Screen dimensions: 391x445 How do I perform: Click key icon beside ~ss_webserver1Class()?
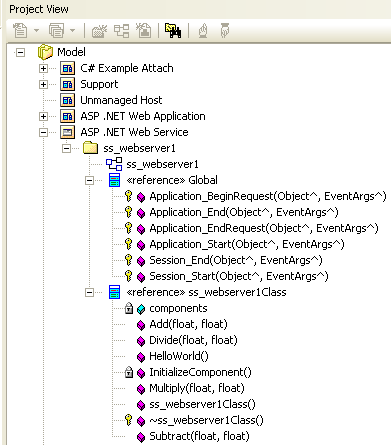coord(128,420)
